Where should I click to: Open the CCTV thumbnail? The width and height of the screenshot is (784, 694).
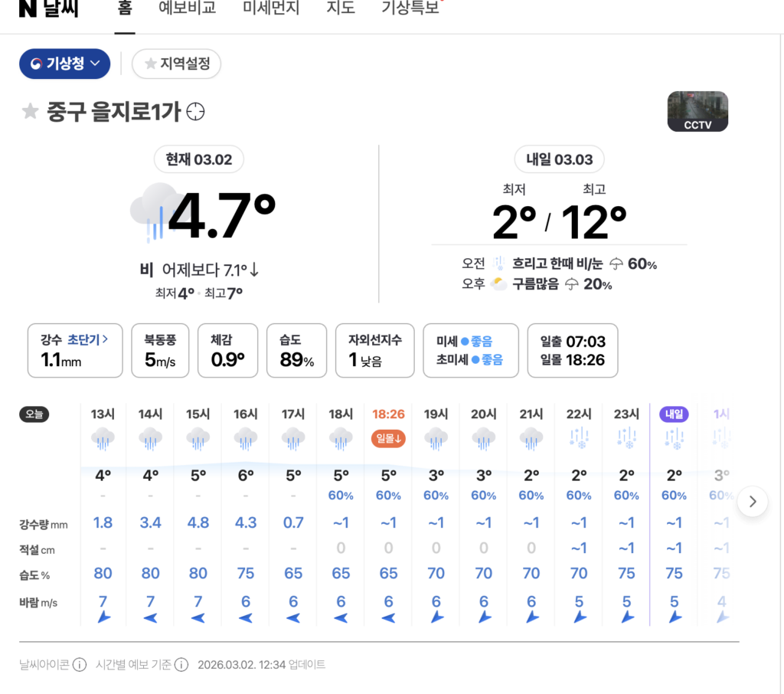click(697, 112)
